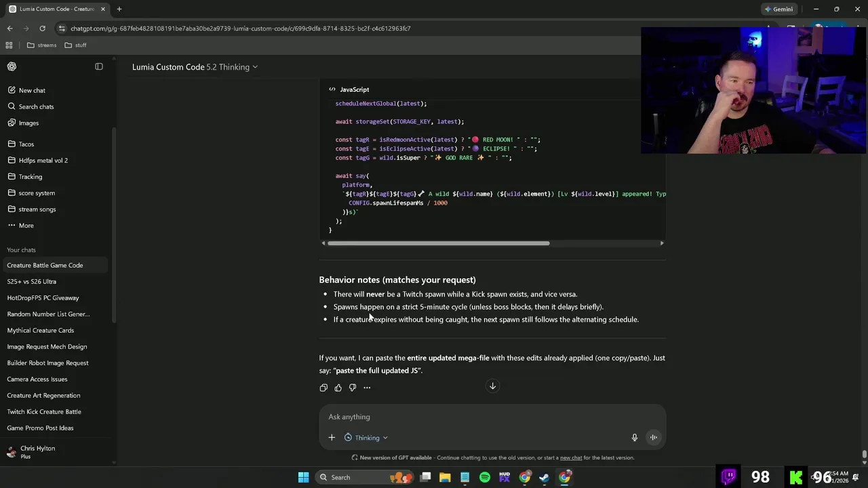Open Random Number List Generator chat

pos(48,314)
